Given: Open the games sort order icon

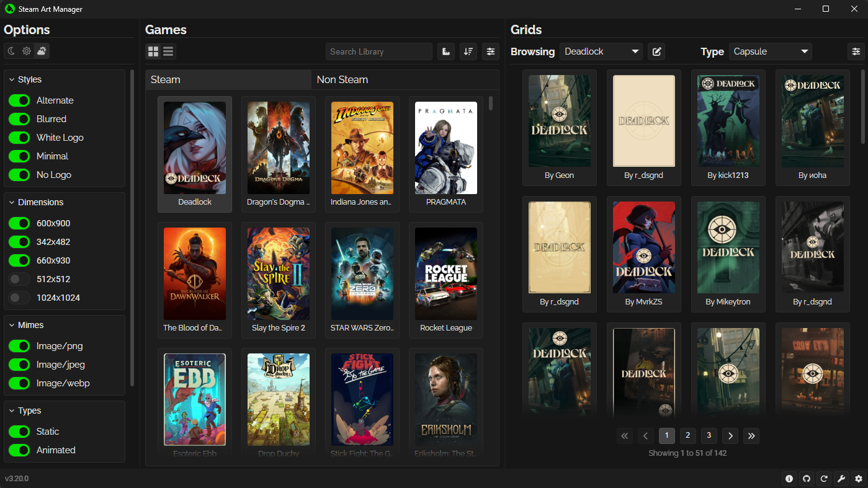Looking at the screenshot, I should 468,51.
